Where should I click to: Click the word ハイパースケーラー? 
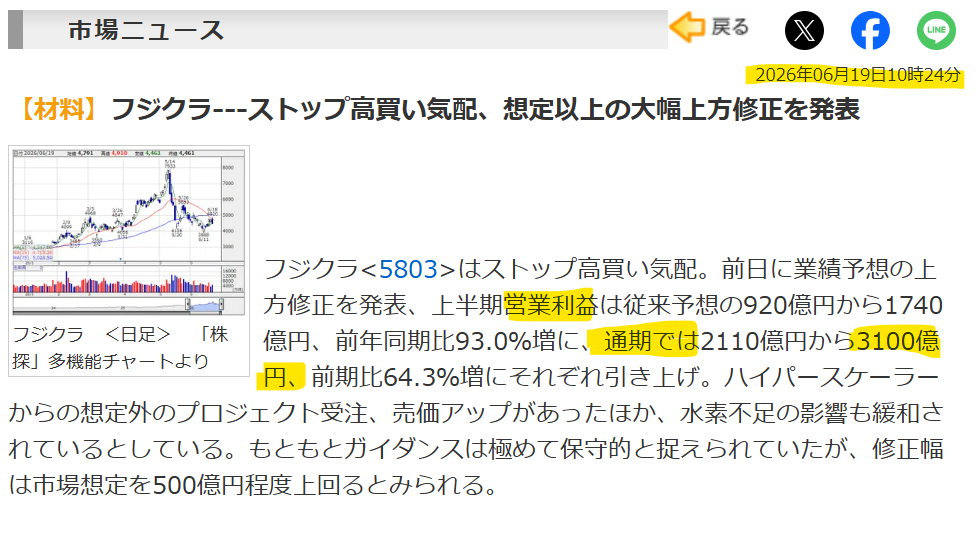831,377
